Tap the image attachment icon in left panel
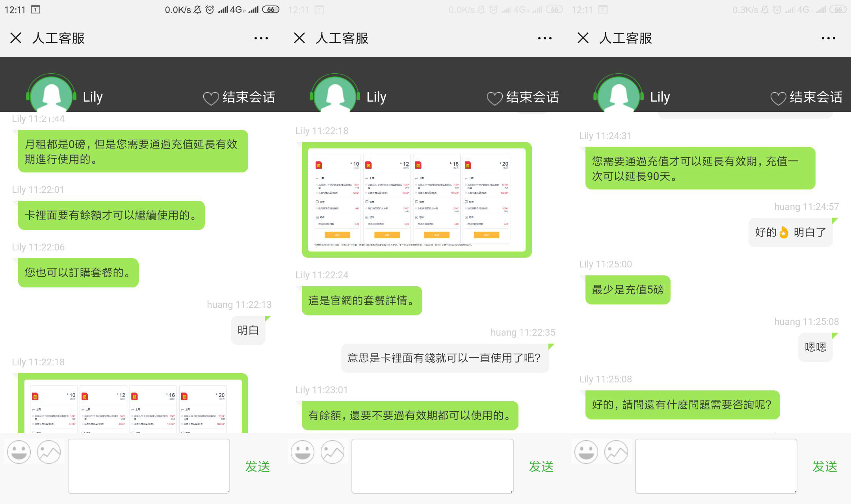 [x=49, y=452]
